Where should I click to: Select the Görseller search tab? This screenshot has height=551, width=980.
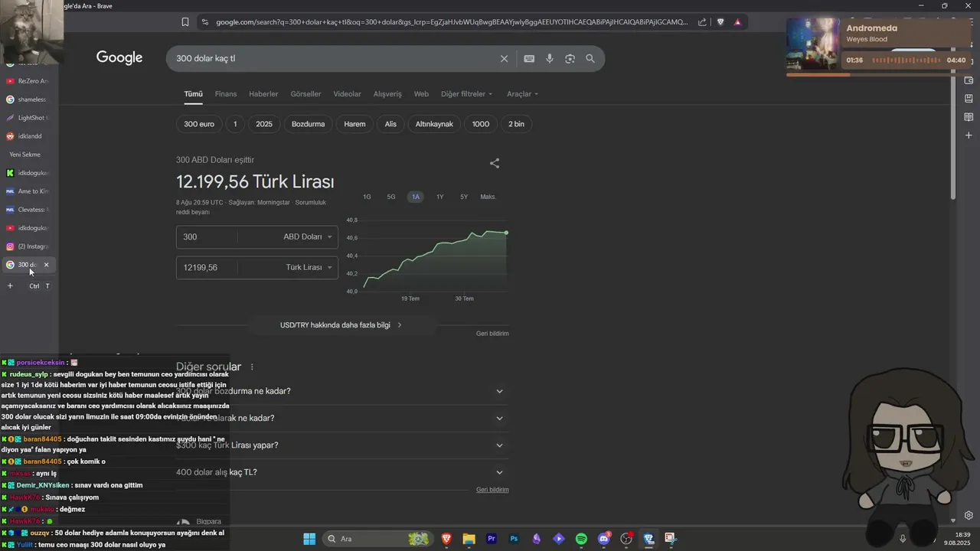coord(305,94)
